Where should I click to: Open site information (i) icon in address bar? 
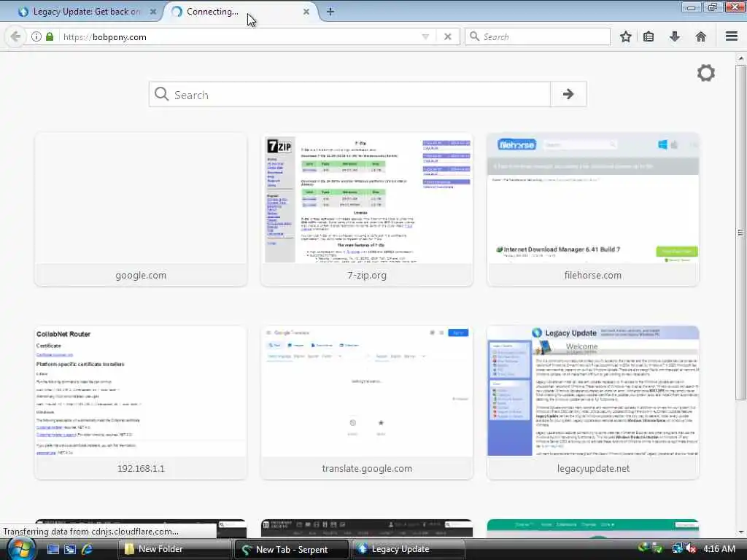coord(36,36)
